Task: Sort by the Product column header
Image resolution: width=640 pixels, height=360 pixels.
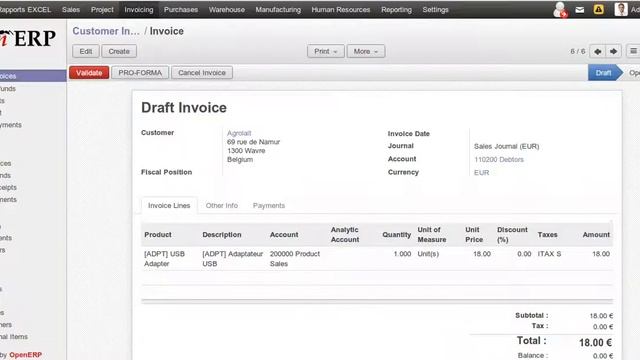Action: 158,235
